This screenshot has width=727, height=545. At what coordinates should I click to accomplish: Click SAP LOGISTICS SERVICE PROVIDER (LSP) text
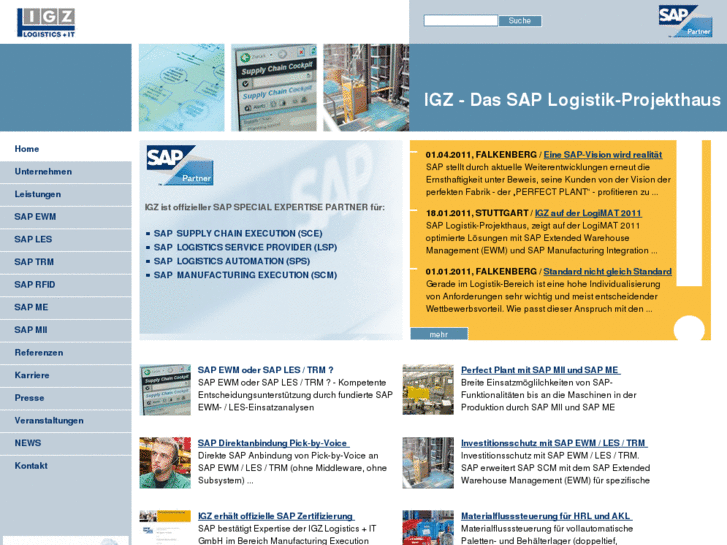pos(245,248)
